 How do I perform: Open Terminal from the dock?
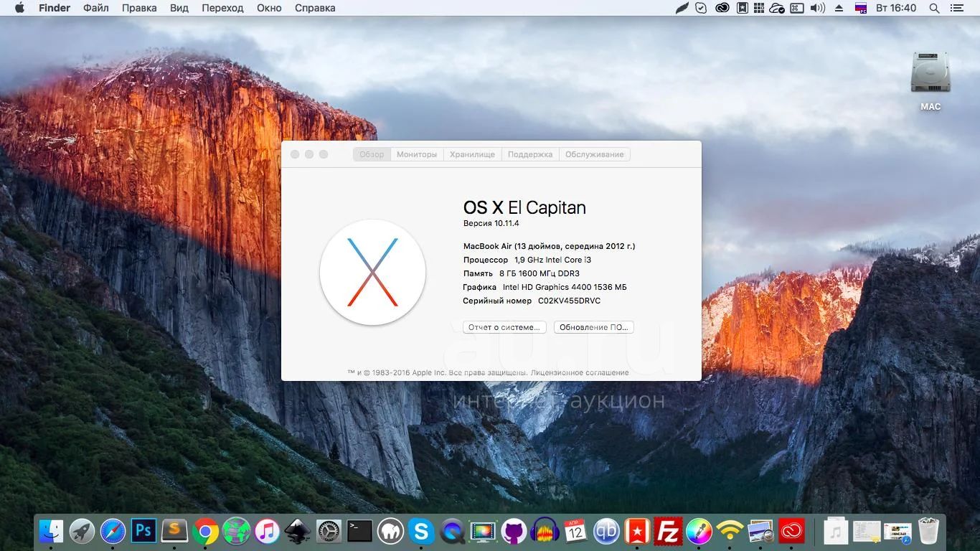pyautogui.click(x=359, y=531)
